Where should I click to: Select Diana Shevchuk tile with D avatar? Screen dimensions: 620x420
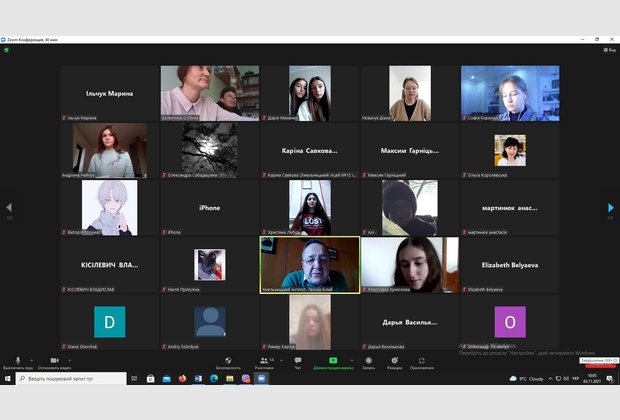[110, 322]
